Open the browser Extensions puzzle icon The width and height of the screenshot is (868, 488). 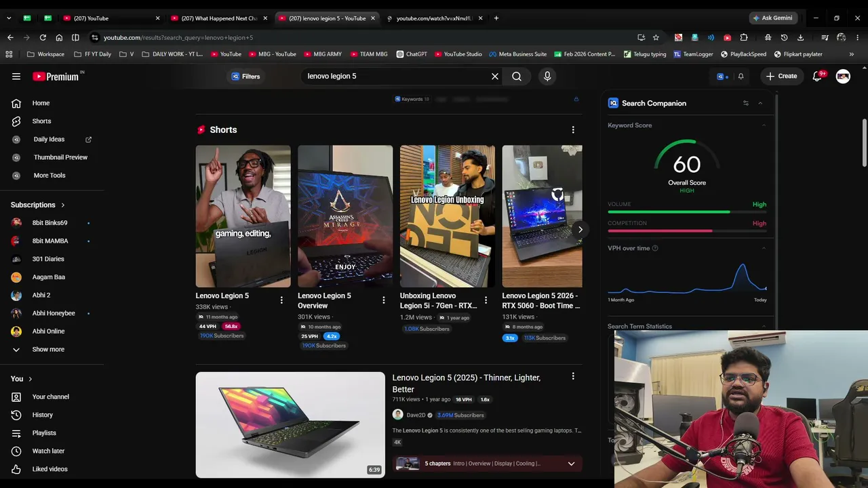point(744,37)
